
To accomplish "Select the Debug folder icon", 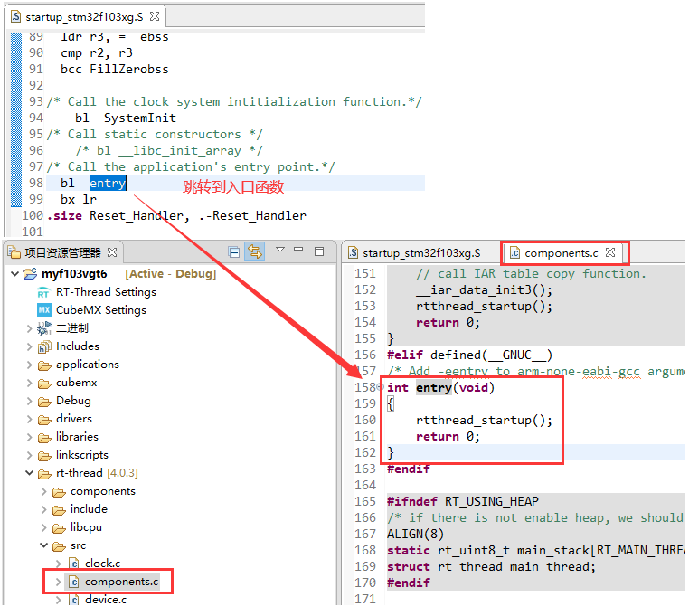I will click(44, 402).
